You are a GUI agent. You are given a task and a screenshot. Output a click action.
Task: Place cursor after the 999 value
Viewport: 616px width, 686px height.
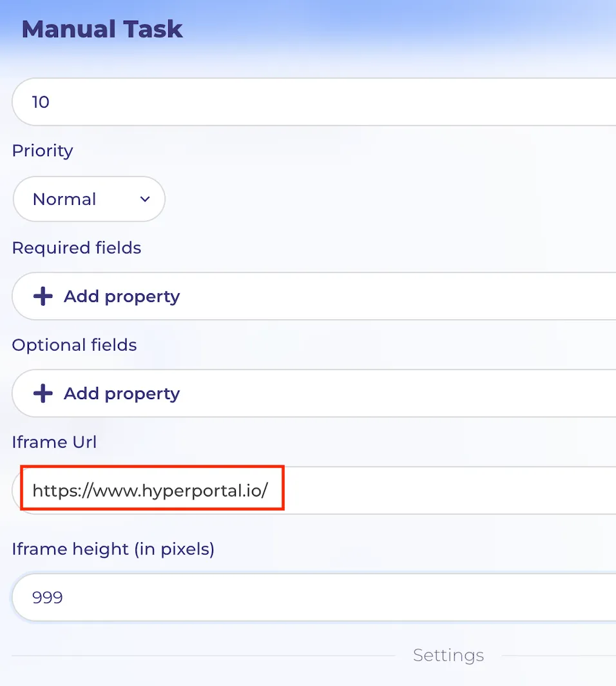[63, 597]
